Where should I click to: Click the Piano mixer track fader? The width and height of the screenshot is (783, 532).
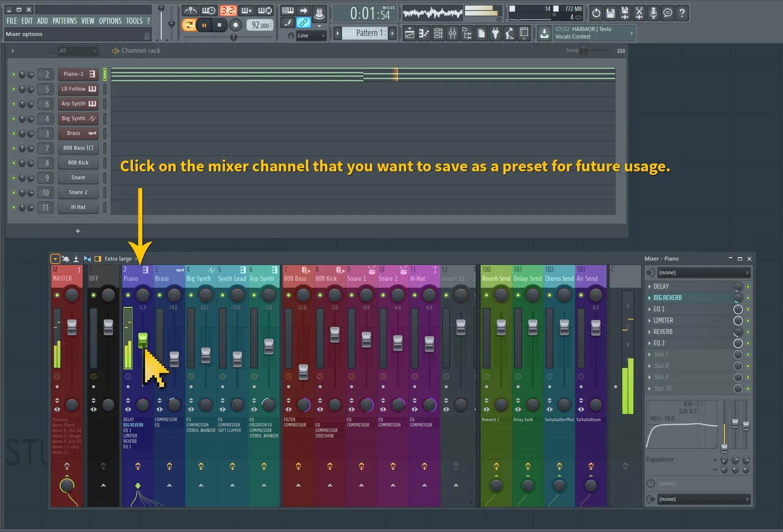tap(143, 340)
